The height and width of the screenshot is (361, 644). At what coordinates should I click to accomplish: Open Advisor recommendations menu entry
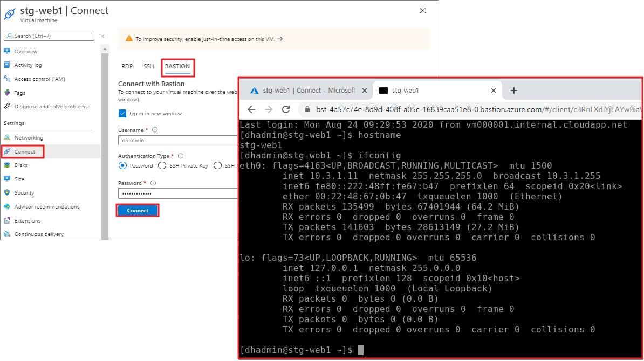coord(47,206)
